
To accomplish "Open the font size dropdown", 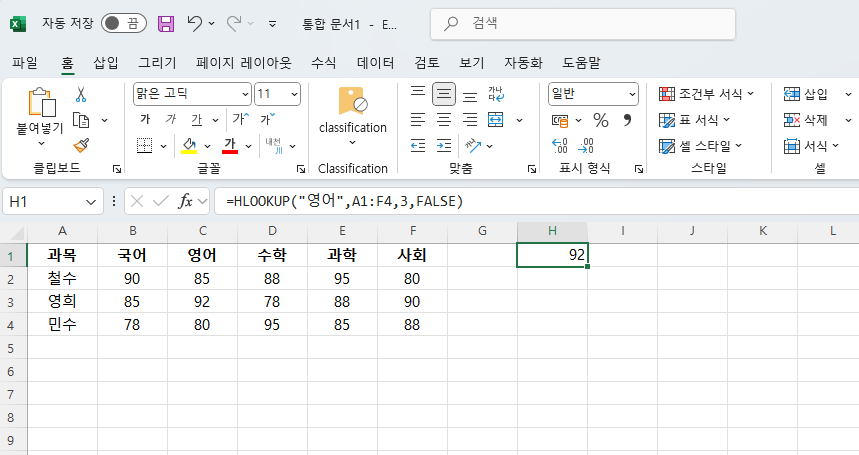I will (295, 95).
